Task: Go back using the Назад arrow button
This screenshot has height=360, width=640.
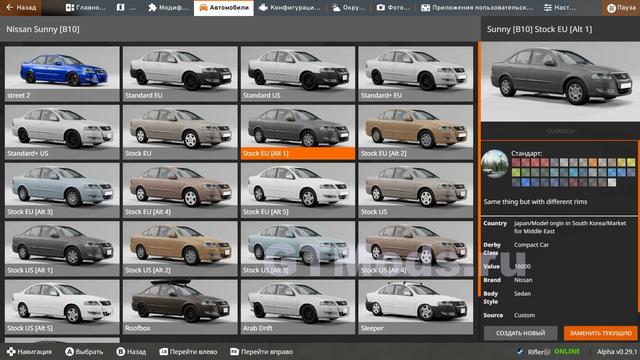Action: pyautogui.click(x=21, y=7)
